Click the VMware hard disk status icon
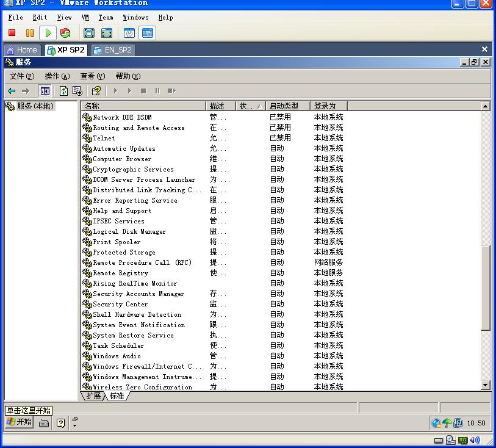 439,441
